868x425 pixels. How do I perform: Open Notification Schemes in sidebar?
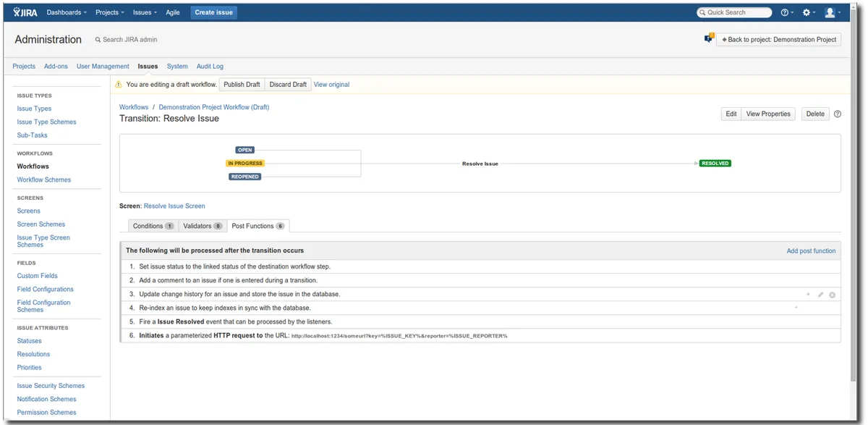(x=47, y=399)
